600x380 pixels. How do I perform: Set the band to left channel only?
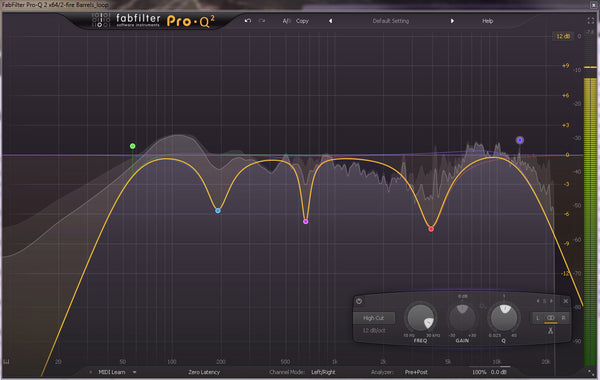tap(538, 318)
